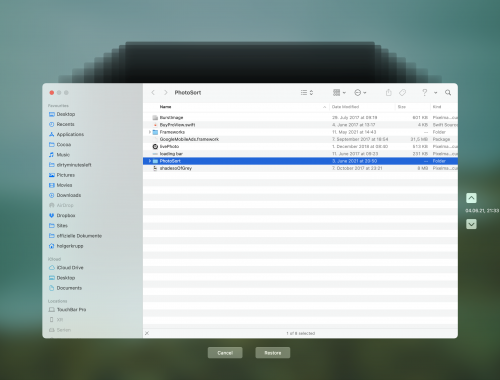Click the Share icon in toolbar
The height and width of the screenshot is (380, 500).
[388, 93]
